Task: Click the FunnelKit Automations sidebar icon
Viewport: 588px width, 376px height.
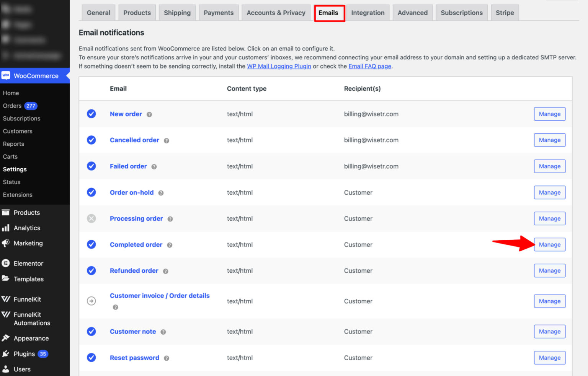Action: point(6,315)
